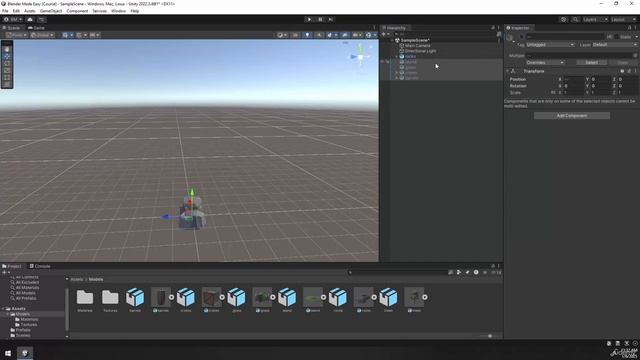This screenshot has height=360, width=640.
Task: Click the Step frame button
Action: tap(331, 19)
